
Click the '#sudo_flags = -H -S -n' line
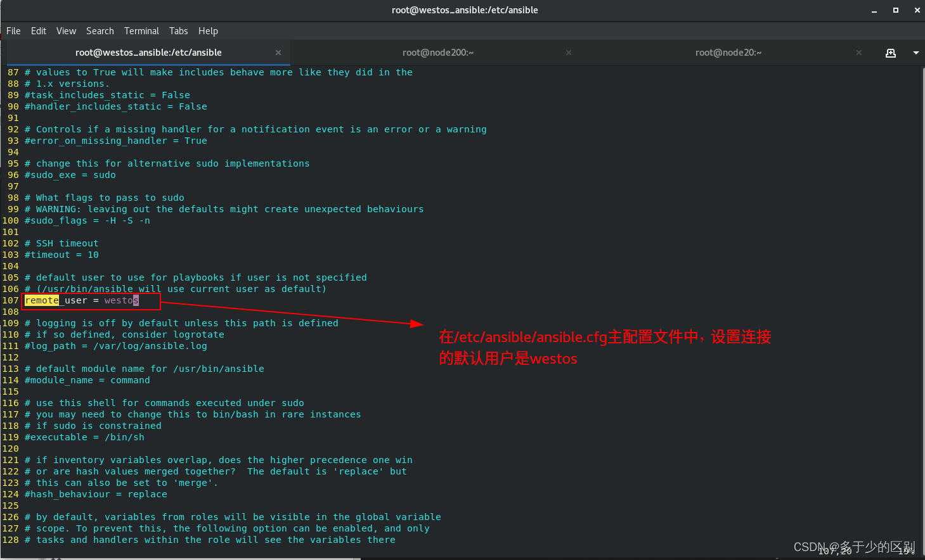coord(87,220)
